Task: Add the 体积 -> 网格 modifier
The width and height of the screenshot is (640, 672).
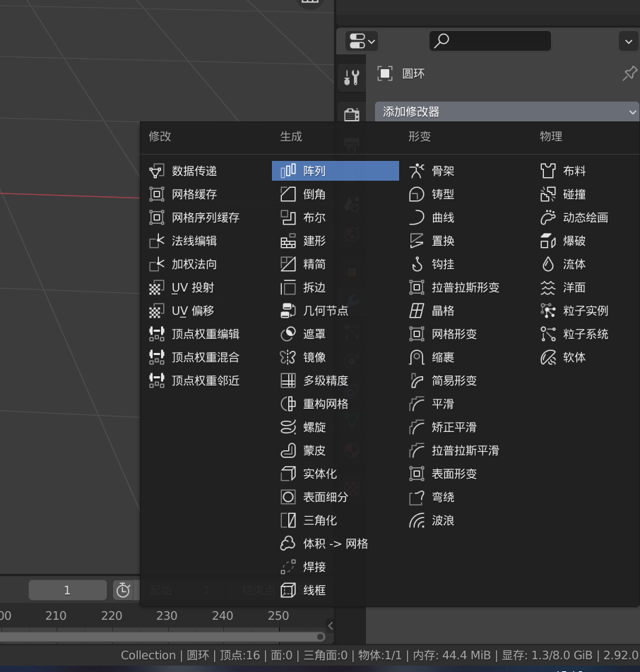Action: (x=336, y=544)
